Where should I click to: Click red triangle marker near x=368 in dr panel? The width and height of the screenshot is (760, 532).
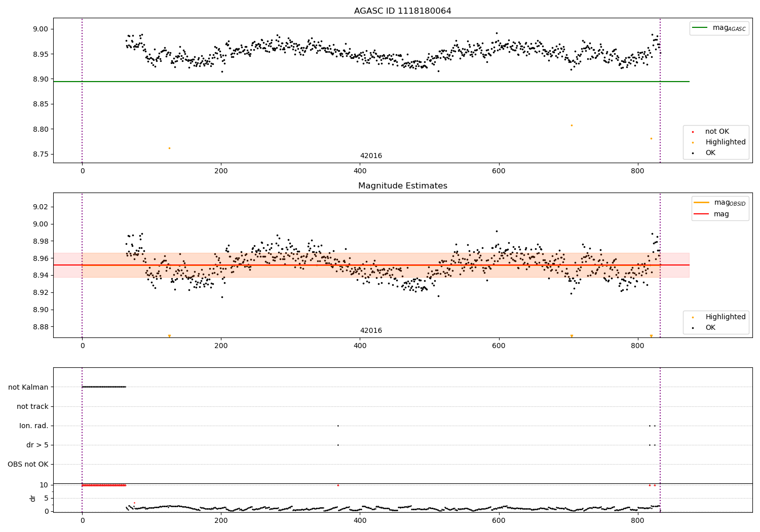(338, 485)
